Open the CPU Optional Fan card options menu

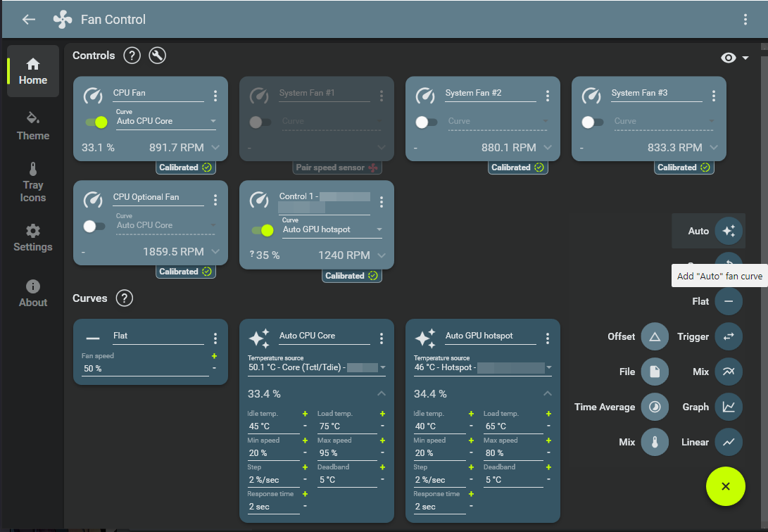215,200
